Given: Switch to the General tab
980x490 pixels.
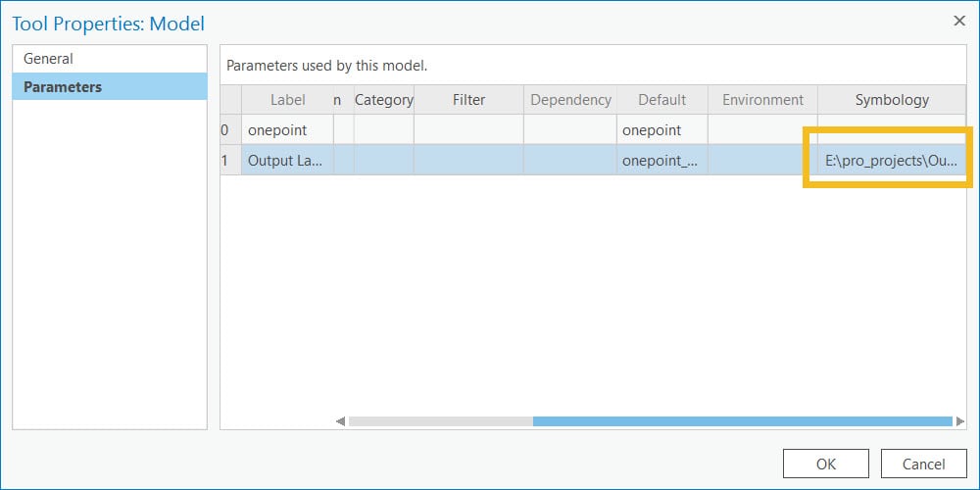Looking at the screenshot, I should (109, 59).
